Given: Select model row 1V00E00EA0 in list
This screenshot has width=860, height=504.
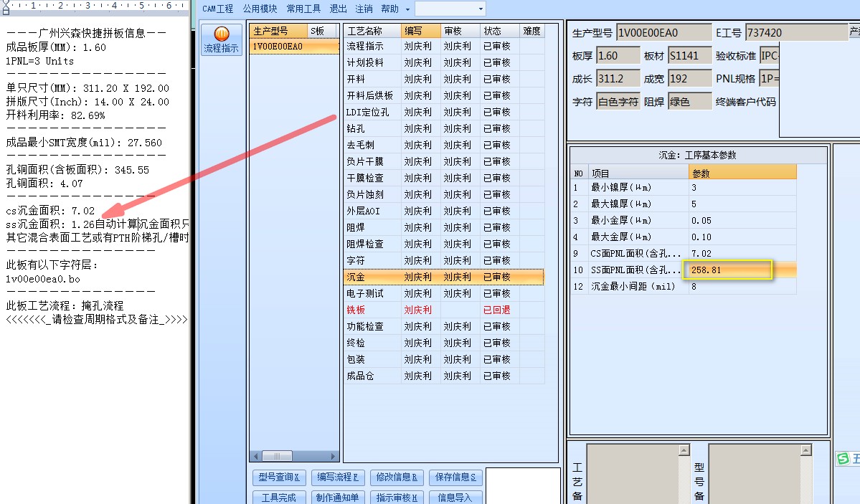Looking at the screenshot, I should [x=295, y=47].
